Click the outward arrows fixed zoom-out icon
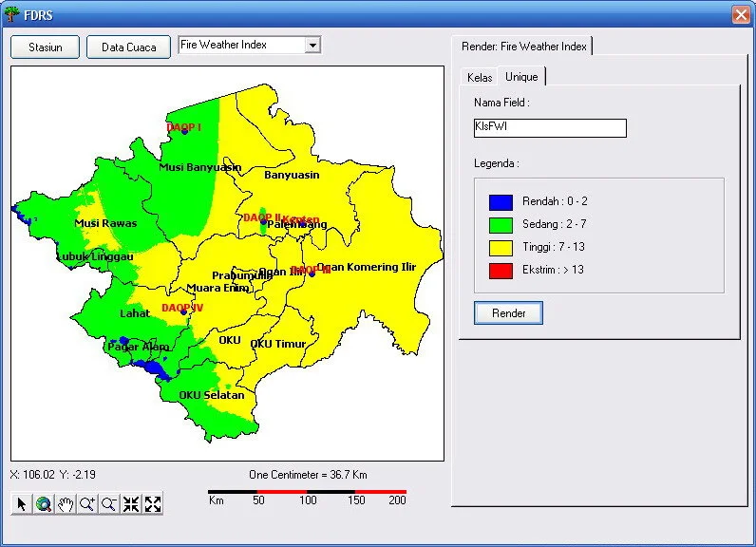The height and width of the screenshot is (547, 756). [153, 504]
